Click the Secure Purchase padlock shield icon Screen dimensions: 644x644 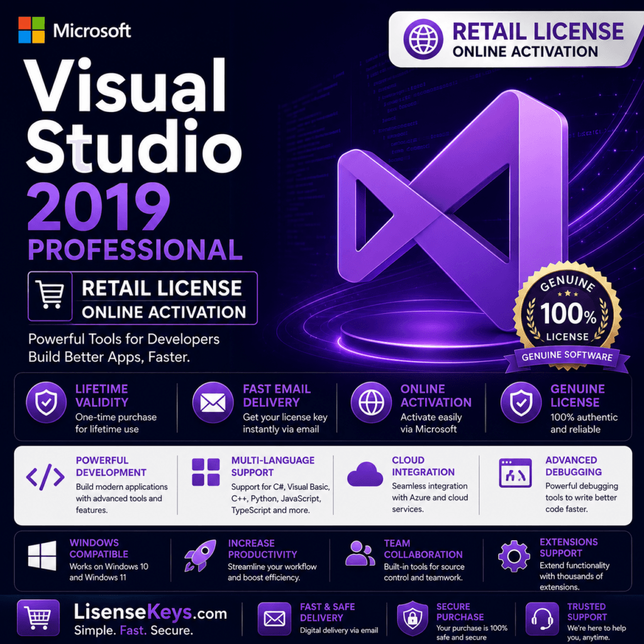pos(413,619)
